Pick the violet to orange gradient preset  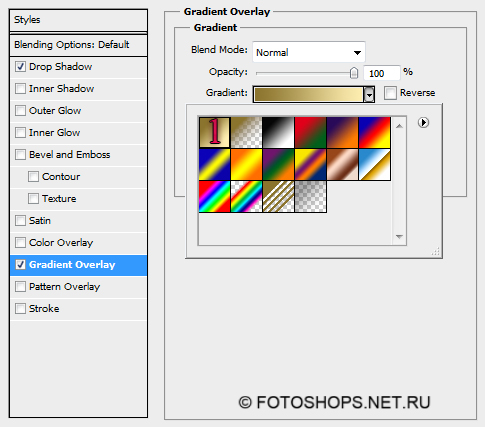point(342,132)
